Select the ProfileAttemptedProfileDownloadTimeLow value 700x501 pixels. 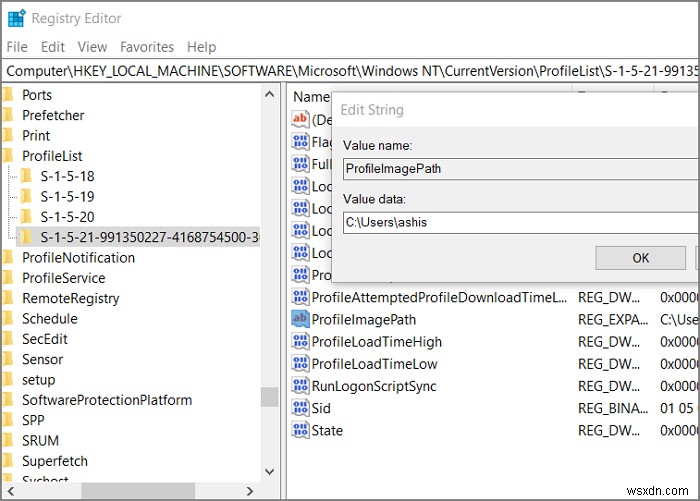pos(439,297)
